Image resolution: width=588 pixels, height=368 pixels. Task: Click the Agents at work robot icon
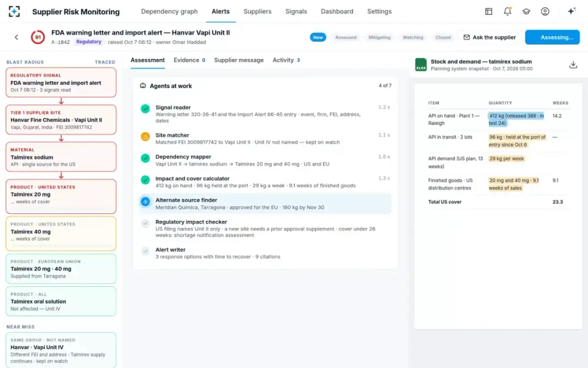(143, 86)
